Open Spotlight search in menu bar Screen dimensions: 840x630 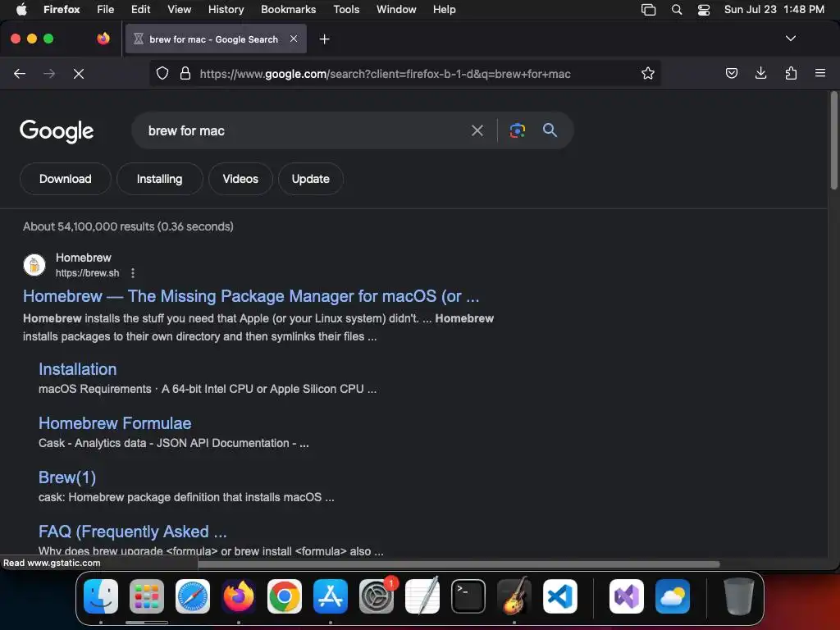677,10
